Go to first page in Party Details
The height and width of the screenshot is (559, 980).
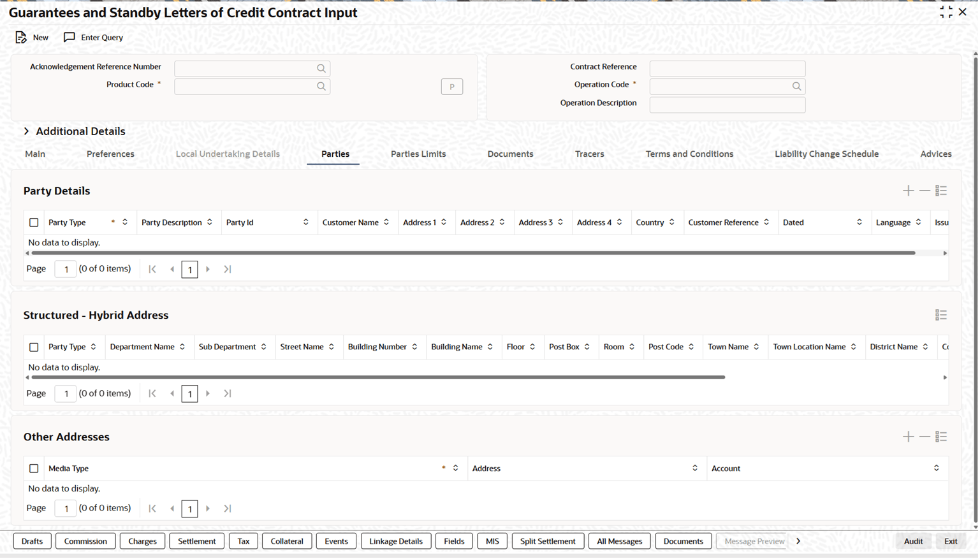click(152, 269)
